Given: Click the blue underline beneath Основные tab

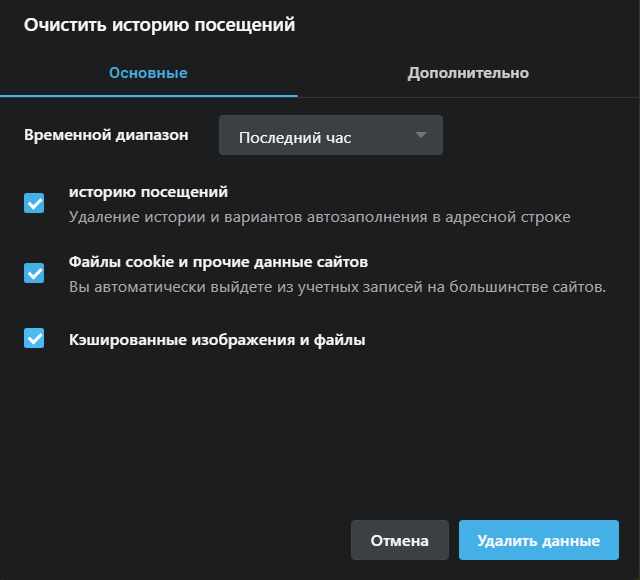Looking at the screenshot, I should (148, 95).
